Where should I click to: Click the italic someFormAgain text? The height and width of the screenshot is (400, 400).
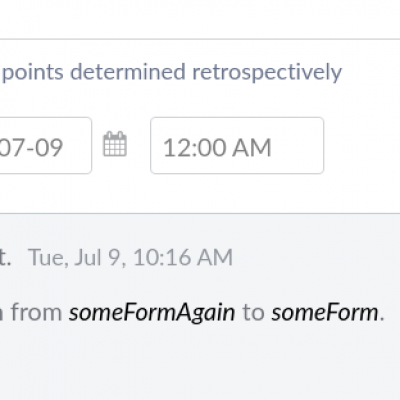click(x=152, y=313)
